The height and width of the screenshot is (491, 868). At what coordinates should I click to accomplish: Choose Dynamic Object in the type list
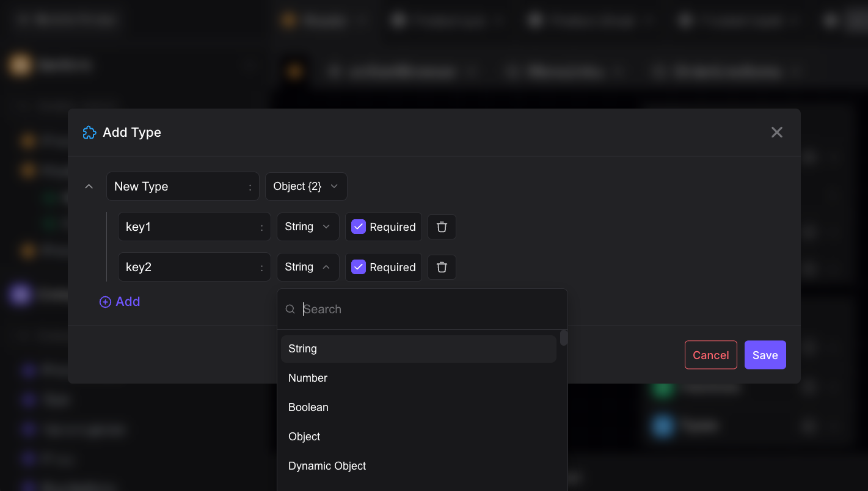pyautogui.click(x=418, y=466)
